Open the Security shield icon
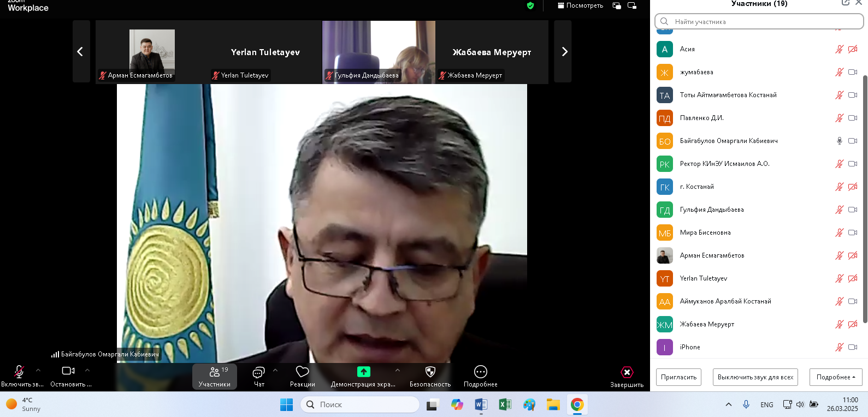 pyautogui.click(x=430, y=372)
